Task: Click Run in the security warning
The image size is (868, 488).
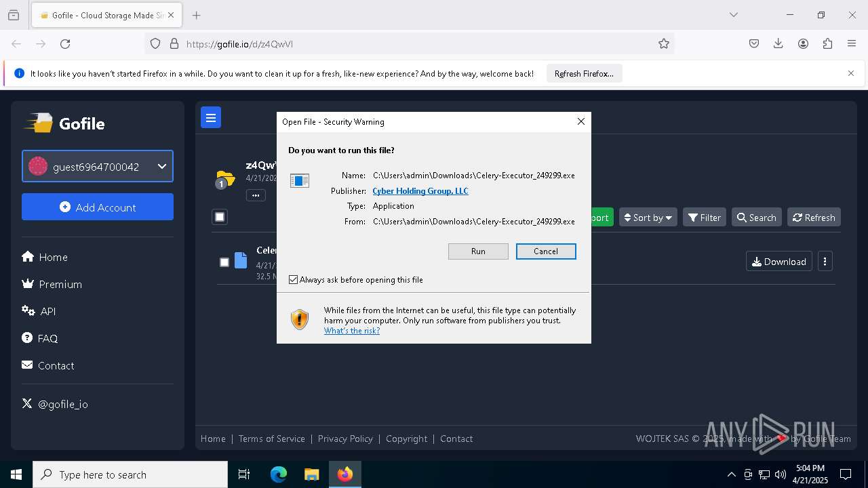Action: [478, 251]
